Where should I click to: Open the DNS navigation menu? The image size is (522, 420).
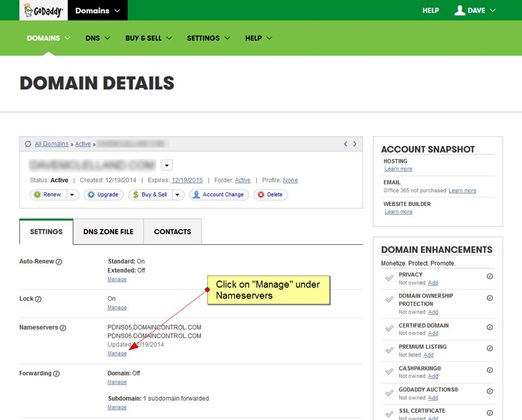click(97, 38)
